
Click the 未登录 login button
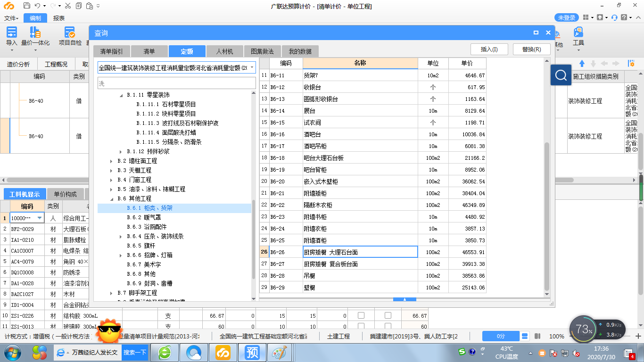tap(567, 17)
